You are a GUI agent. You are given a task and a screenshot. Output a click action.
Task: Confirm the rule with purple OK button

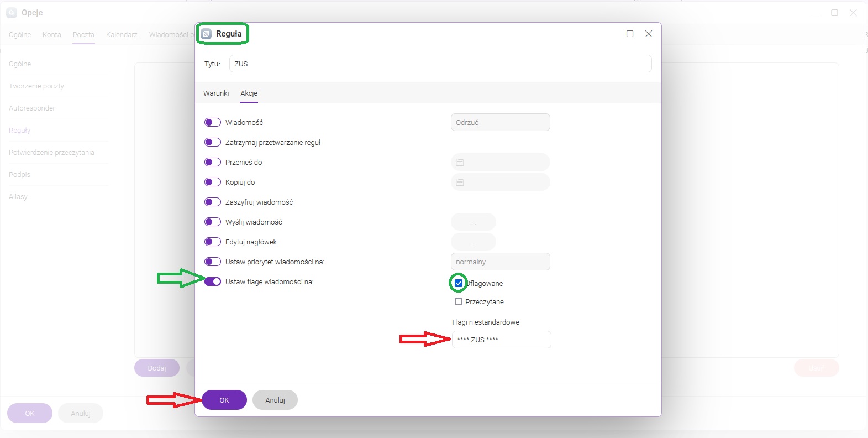[x=224, y=400]
